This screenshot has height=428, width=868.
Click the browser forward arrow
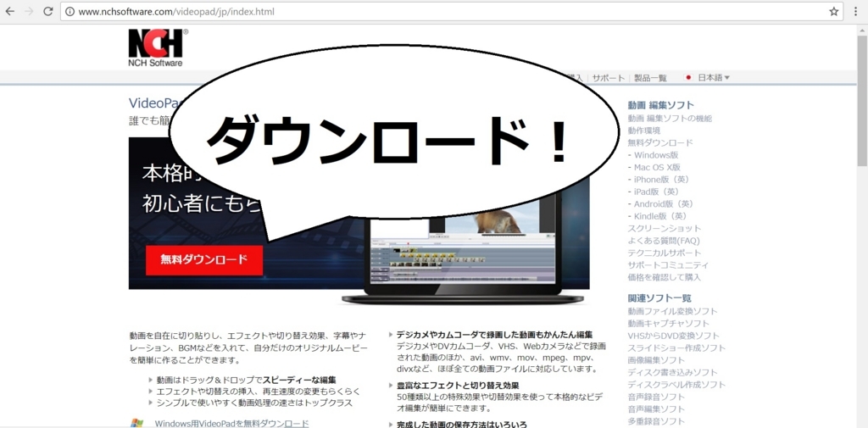click(29, 12)
